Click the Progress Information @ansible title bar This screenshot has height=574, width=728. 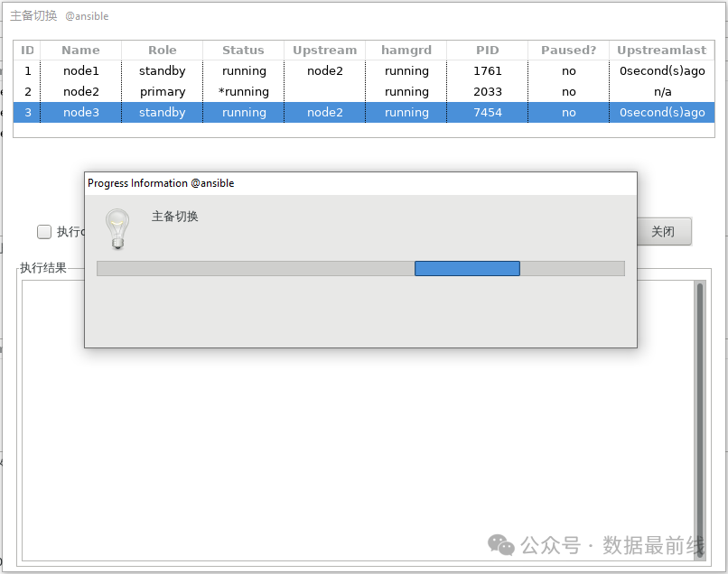tap(360, 183)
